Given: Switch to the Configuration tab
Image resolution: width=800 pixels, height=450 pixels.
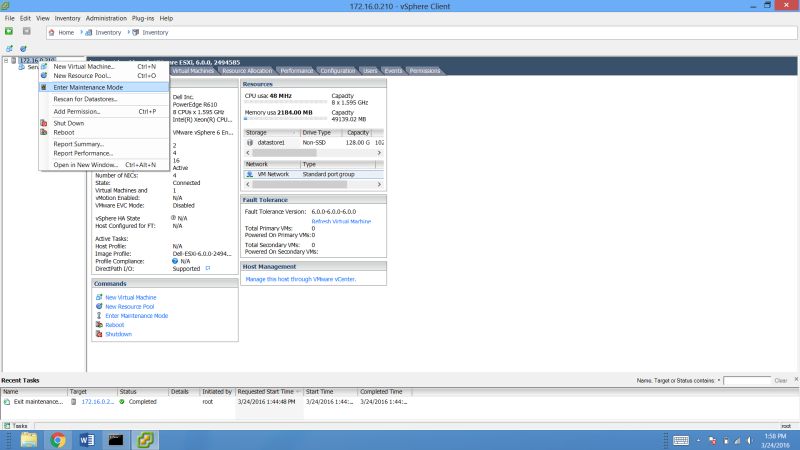Looking at the screenshot, I should tap(338, 71).
